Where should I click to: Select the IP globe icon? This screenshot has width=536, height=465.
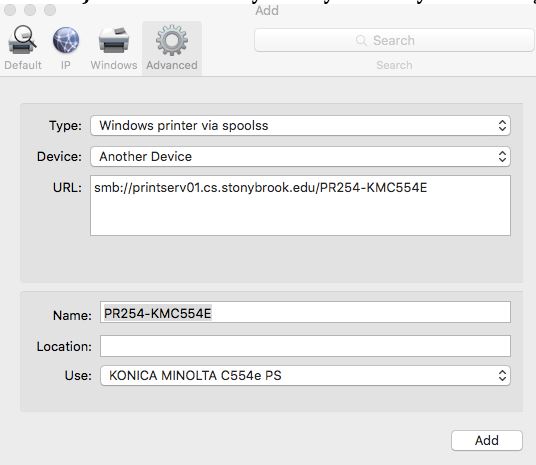tap(66, 40)
